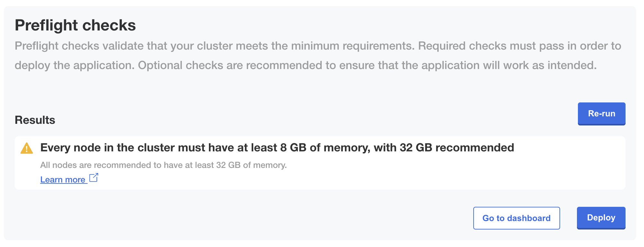This screenshot has width=644, height=247.
Task: Click the "All nodes are recommended" message
Action: pos(163,165)
